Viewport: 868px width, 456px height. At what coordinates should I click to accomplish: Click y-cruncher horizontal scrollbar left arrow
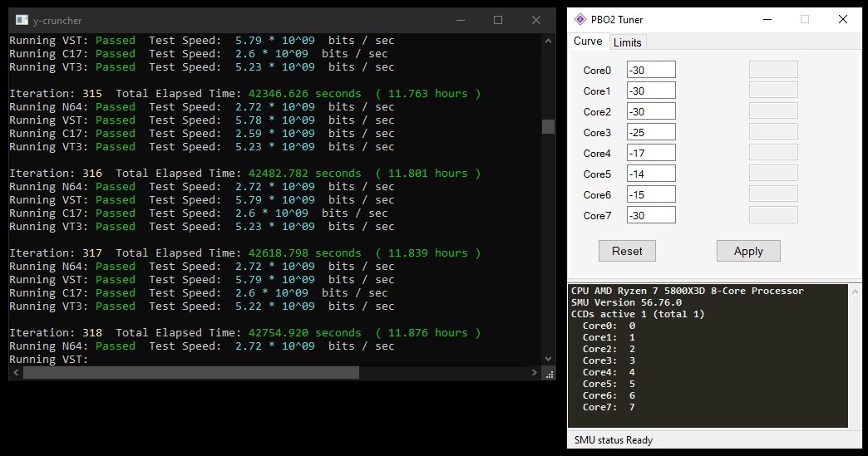pyautogui.click(x=16, y=373)
